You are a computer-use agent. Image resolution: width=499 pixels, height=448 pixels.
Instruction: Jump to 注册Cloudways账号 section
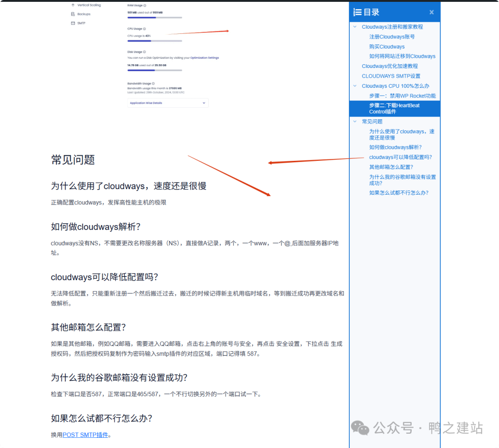pos(392,37)
